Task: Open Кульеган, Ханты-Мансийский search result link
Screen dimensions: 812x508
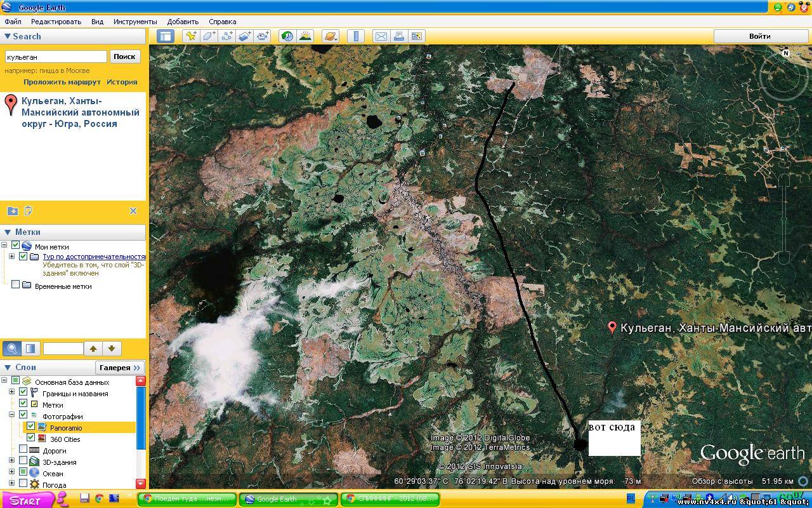Action: [x=80, y=112]
